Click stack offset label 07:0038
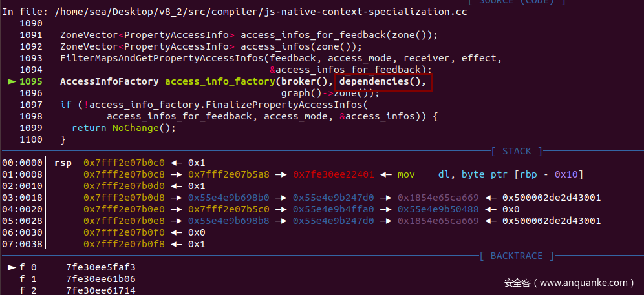This screenshot has height=295, width=644. tap(22, 245)
